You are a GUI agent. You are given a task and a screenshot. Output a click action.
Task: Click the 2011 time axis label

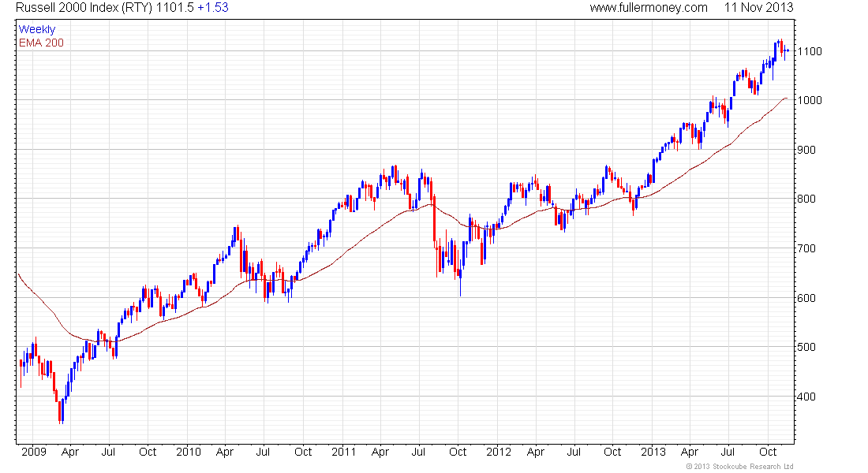pyautogui.click(x=343, y=452)
